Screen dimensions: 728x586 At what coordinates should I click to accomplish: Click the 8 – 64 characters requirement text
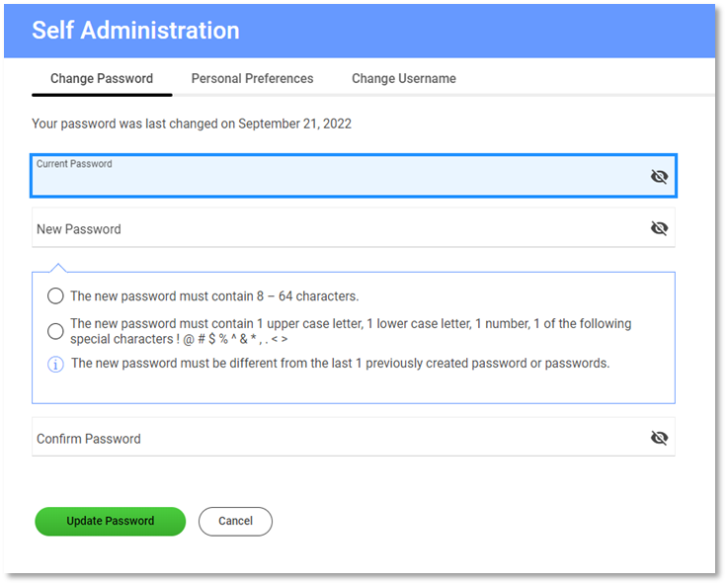(x=214, y=295)
